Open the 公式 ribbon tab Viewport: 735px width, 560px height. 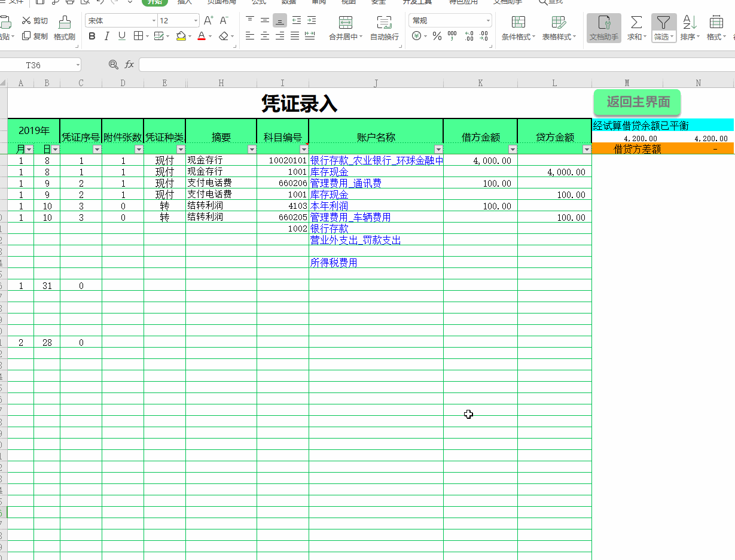258,2
